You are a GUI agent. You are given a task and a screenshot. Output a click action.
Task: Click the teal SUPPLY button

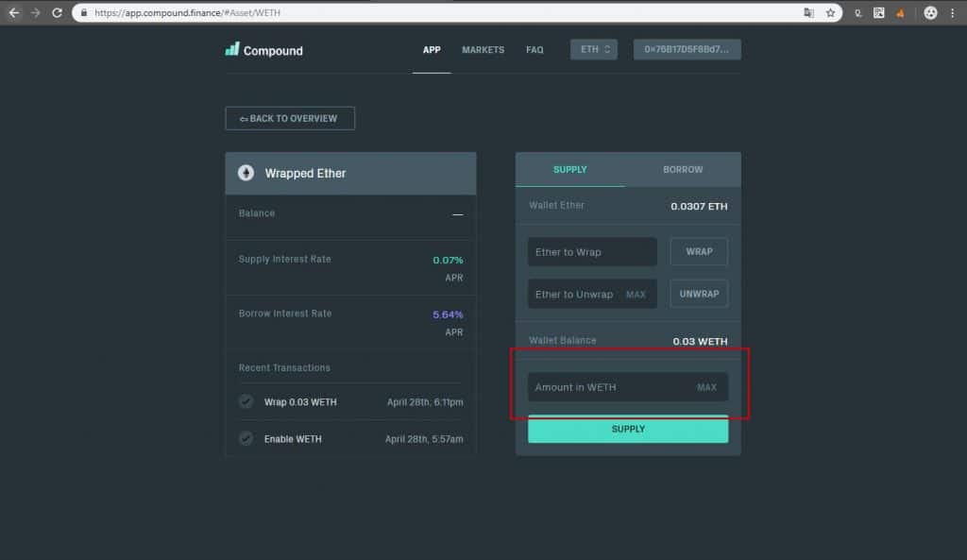tap(628, 430)
